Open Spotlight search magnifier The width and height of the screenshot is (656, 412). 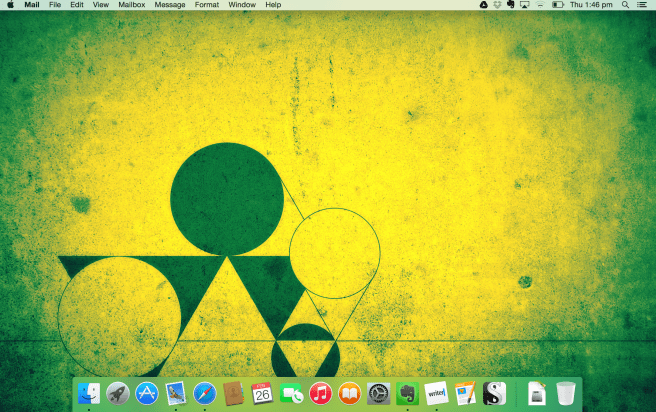click(625, 5)
